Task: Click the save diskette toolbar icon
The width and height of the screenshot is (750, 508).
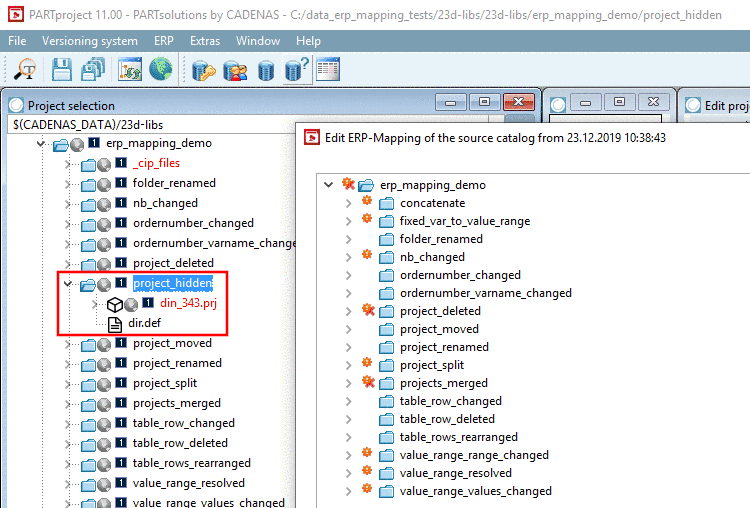Action: [x=62, y=69]
